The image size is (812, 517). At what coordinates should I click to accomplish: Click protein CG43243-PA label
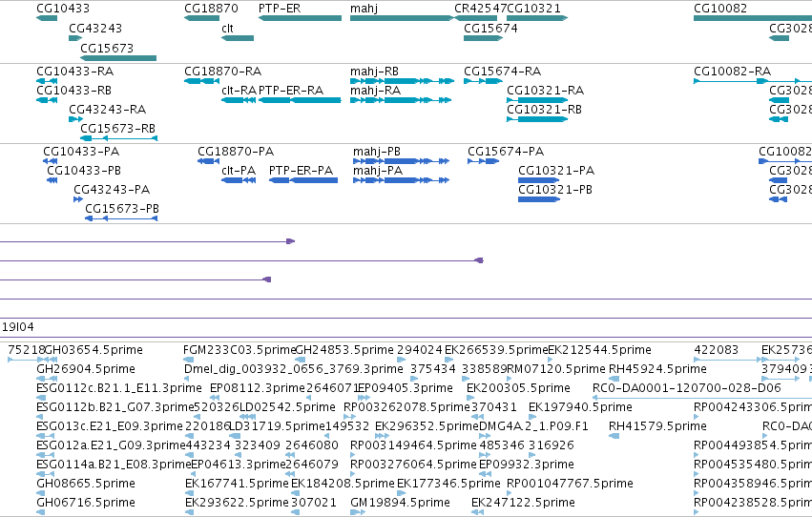pyautogui.click(x=112, y=190)
